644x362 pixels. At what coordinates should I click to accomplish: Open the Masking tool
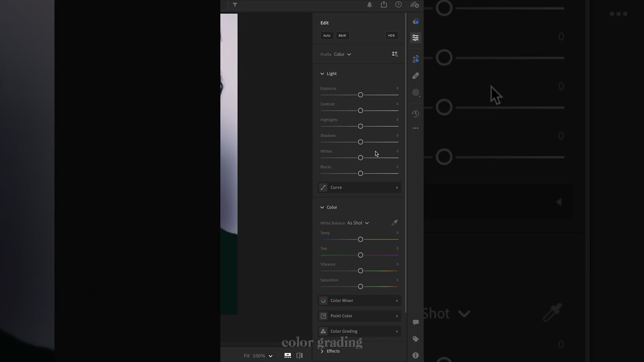click(x=416, y=93)
